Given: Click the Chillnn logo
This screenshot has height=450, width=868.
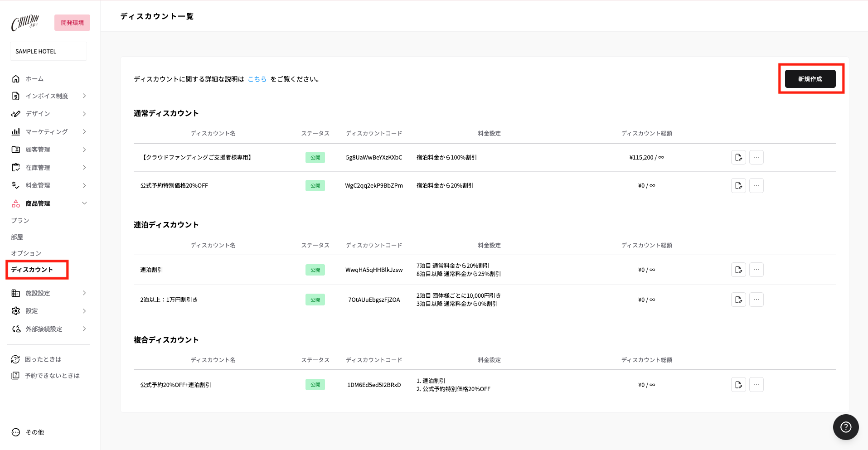Looking at the screenshot, I should click(25, 23).
